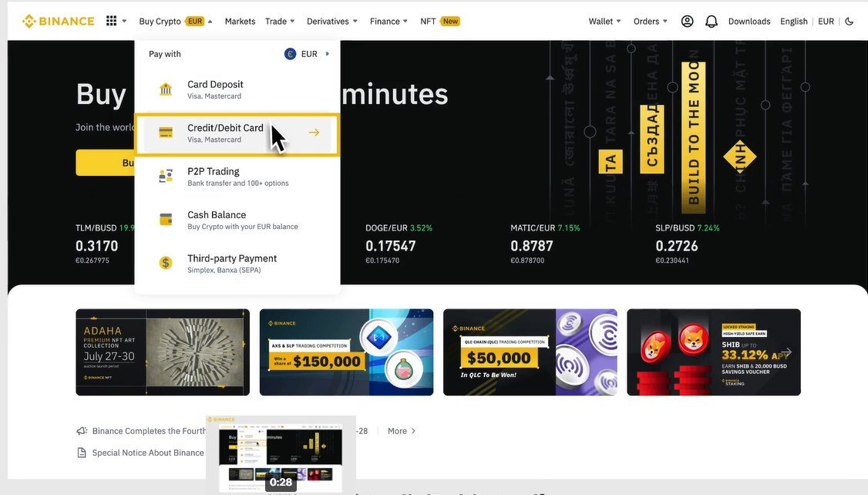868x495 pixels.
Task: Expand the Orders menu
Action: pos(651,21)
